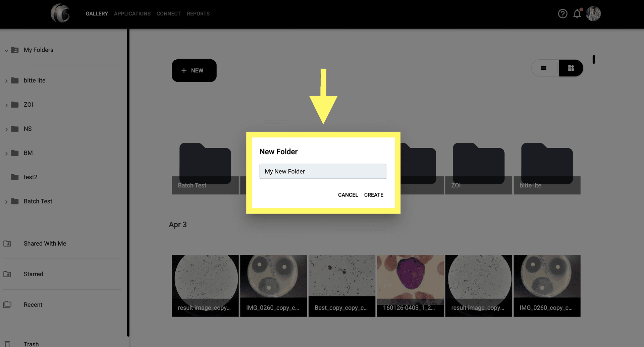Go to the Applications tab
This screenshot has width=644, height=347.
pos(132,14)
